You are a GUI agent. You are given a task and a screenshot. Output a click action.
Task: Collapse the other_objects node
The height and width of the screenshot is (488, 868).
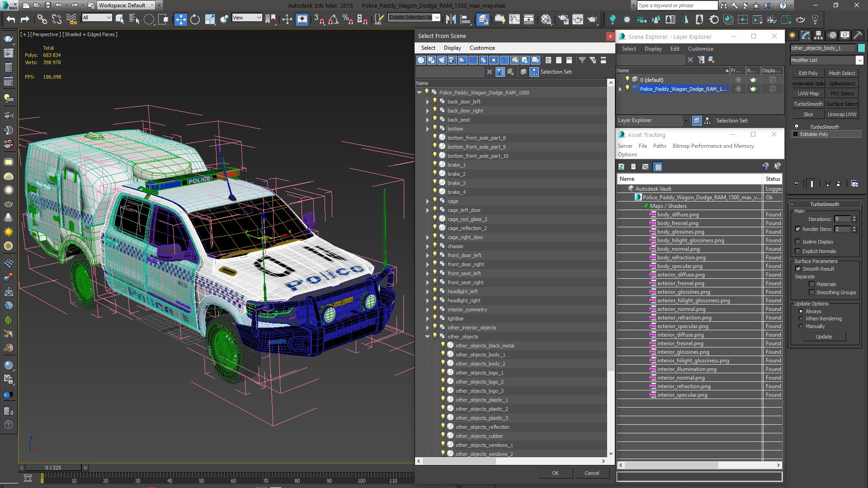pos(427,337)
